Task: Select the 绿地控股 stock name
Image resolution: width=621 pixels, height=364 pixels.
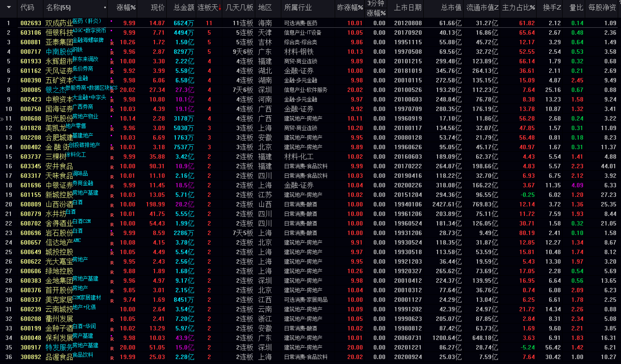Action: [x=59, y=271]
